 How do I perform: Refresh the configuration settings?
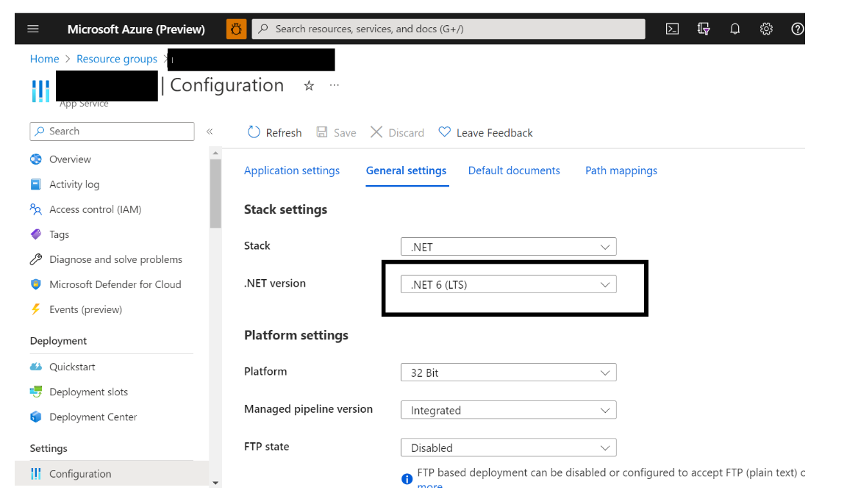pyautogui.click(x=274, y=132)
